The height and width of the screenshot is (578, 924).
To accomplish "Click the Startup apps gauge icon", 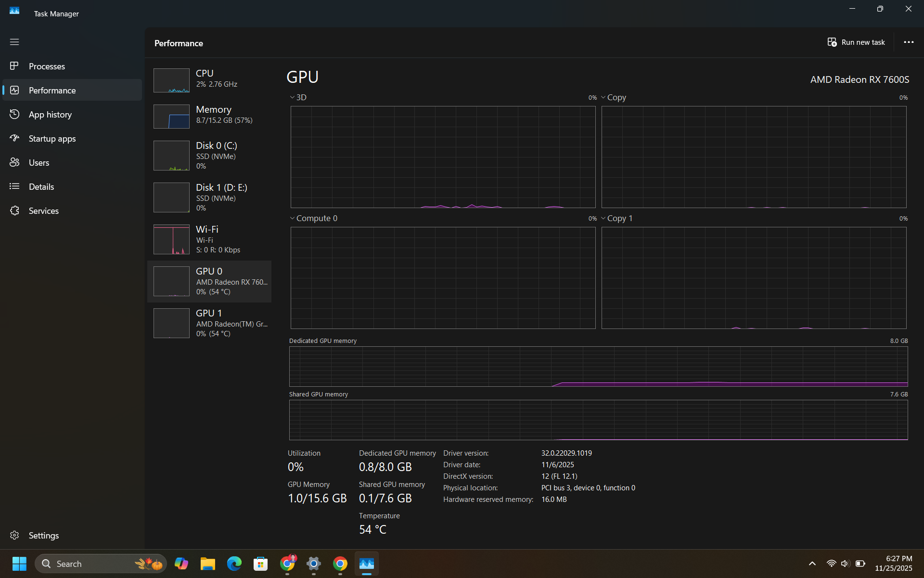I will coord(14,138).
